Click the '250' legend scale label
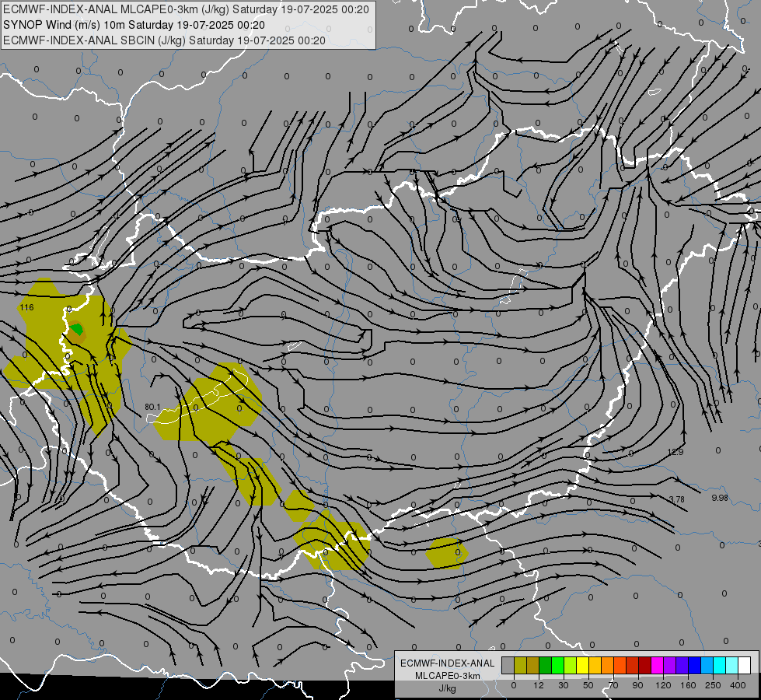Image resolution: width=761 pixels, height=700 pixels. (713, 685)
